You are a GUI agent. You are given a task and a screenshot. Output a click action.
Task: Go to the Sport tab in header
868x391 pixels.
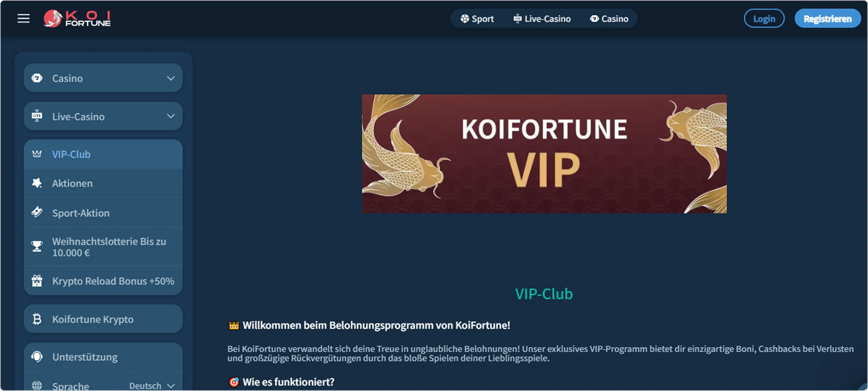[x=477, y=19]
